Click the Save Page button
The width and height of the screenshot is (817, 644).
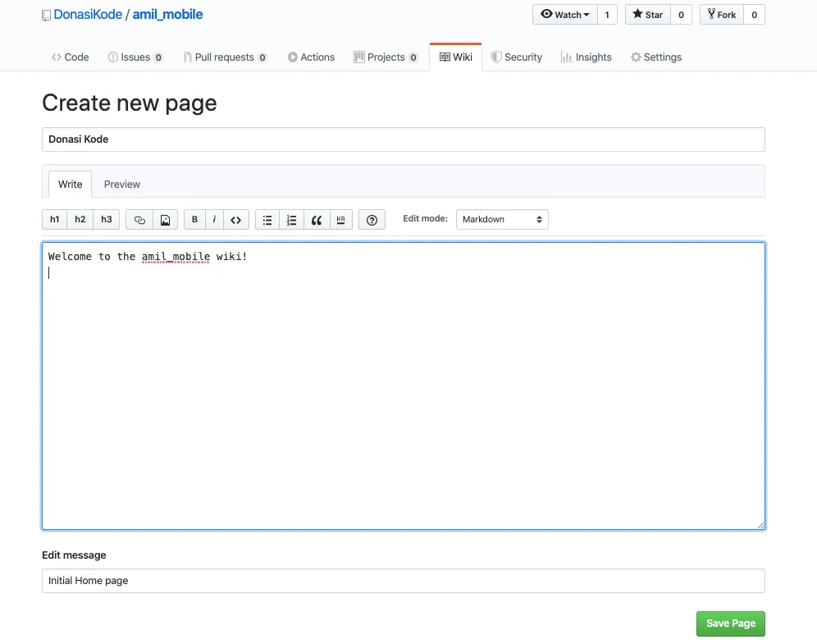(x=730, y=623)
